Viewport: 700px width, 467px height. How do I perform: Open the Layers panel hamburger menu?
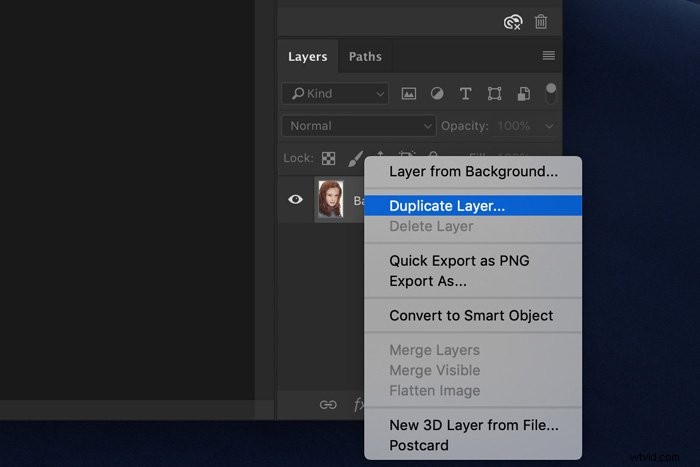(548, 56)
